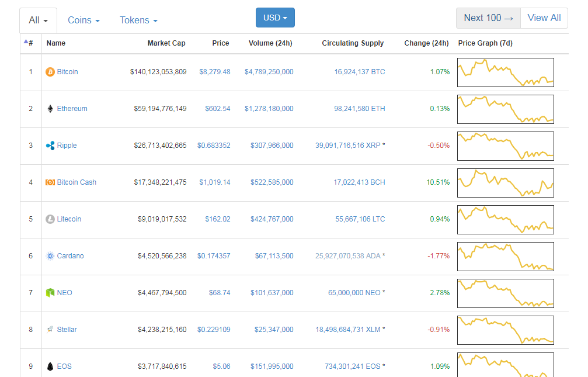Click Bitcoin volume $4,789,250,000
This screenshot has height=377, width=588.
[269, 72]
